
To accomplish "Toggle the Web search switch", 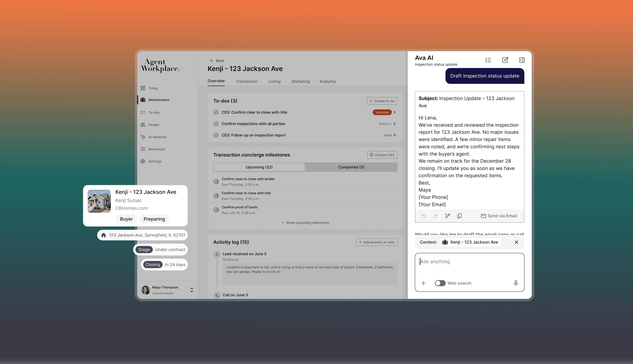I will (440, 283).
